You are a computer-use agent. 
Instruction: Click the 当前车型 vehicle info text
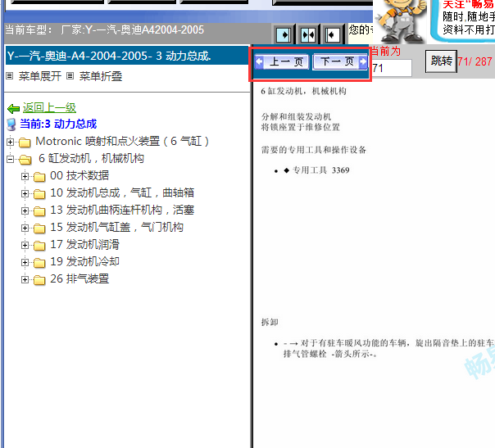click(x=105, y=30)
